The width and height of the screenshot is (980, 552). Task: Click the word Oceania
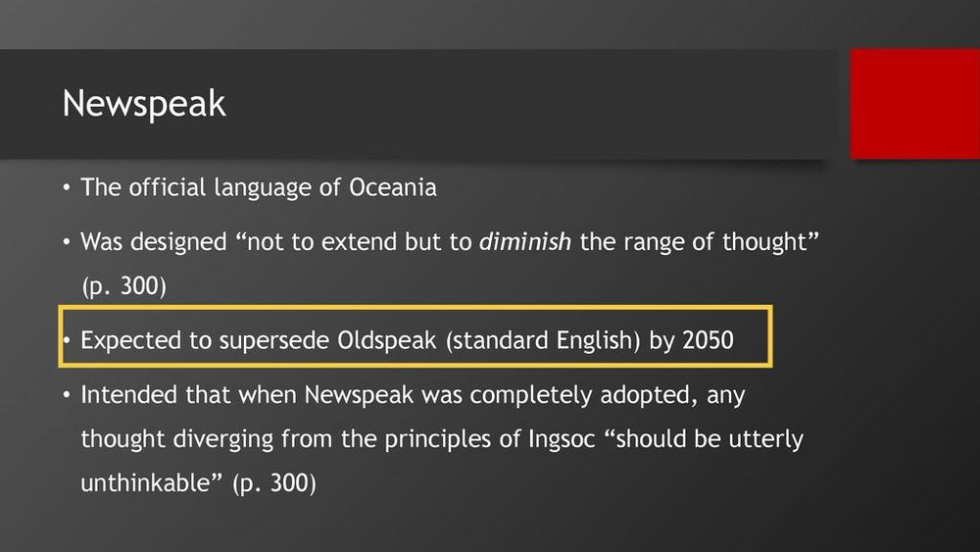(393, 187)
